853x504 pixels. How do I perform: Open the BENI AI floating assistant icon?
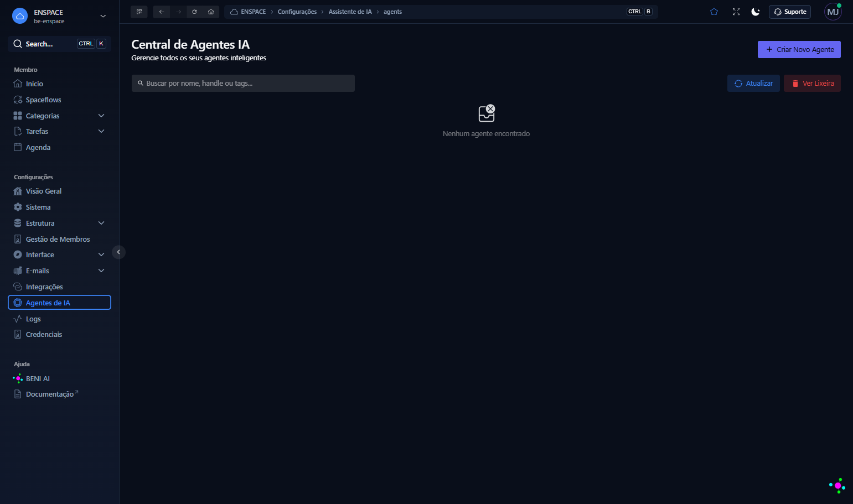(838, 486)
